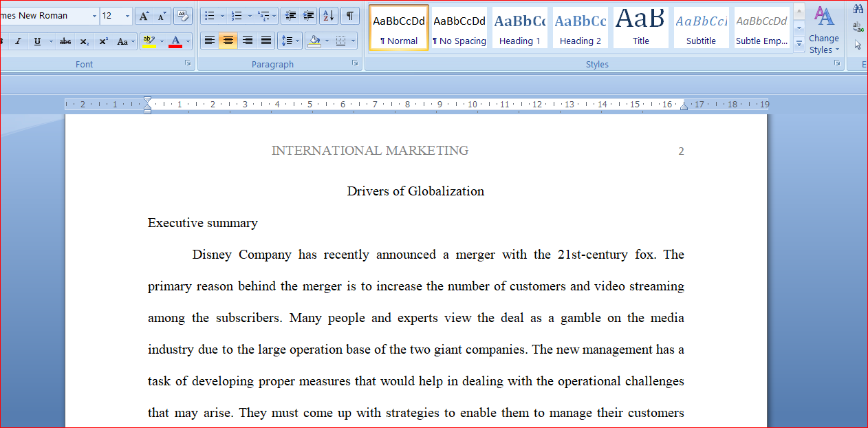The image size is (868, 428).
Task: Open the Shading color dropdown arrow
Action: tap(327, 41)
